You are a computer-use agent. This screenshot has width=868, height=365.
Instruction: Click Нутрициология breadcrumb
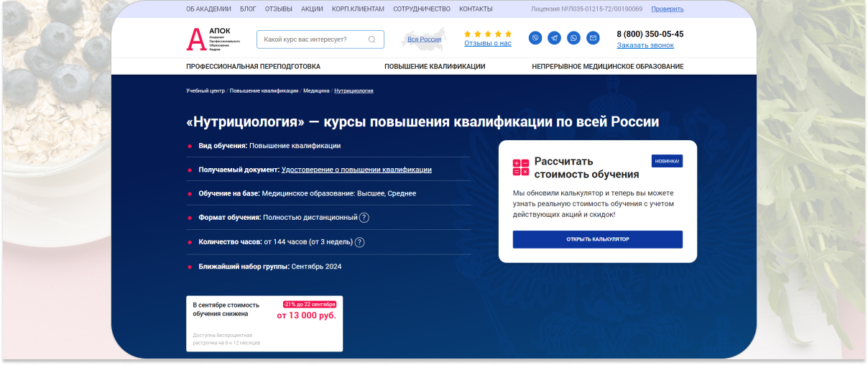click(354, 91)
